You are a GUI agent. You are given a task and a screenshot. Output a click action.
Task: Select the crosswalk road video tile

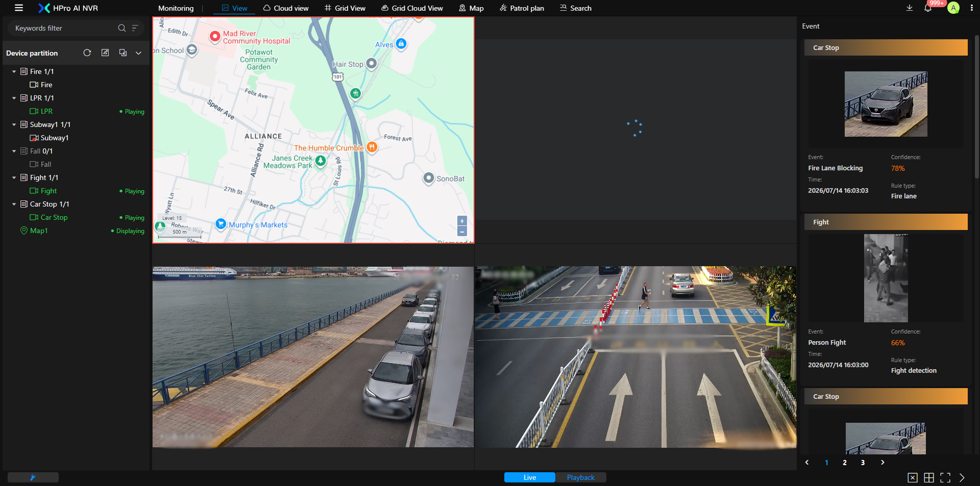pos(635,357)
